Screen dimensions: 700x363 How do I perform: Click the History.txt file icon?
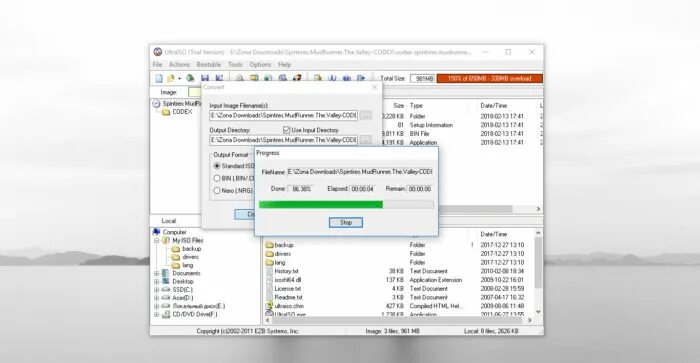pos(269,271)
